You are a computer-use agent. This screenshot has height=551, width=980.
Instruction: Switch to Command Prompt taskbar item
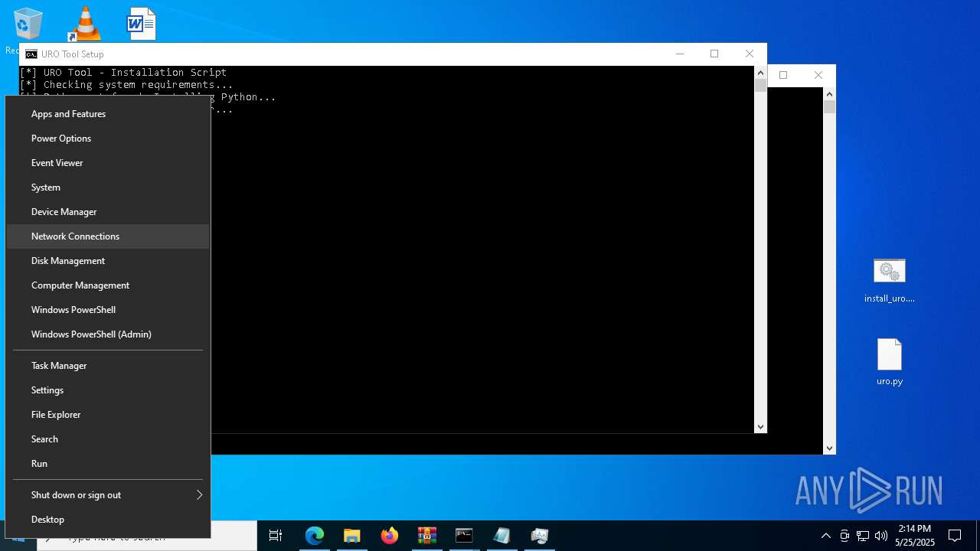pyautogui.click(x=465, y=536)
